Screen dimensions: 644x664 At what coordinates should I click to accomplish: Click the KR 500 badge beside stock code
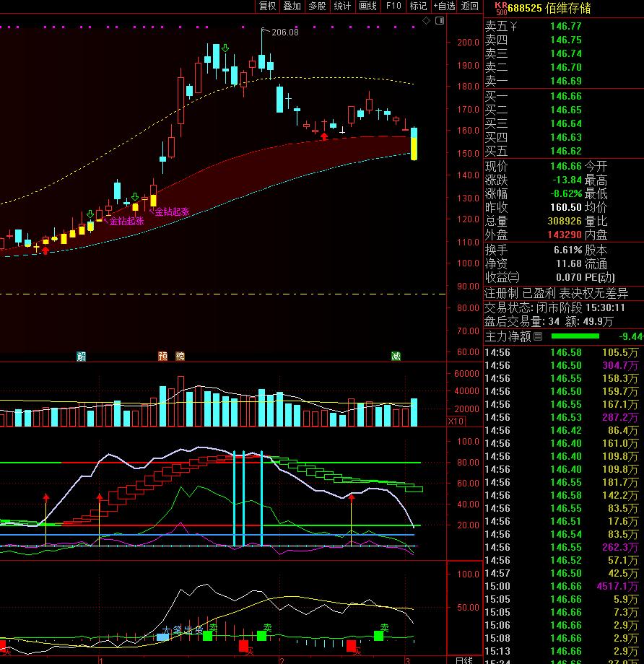coord(501,8)
